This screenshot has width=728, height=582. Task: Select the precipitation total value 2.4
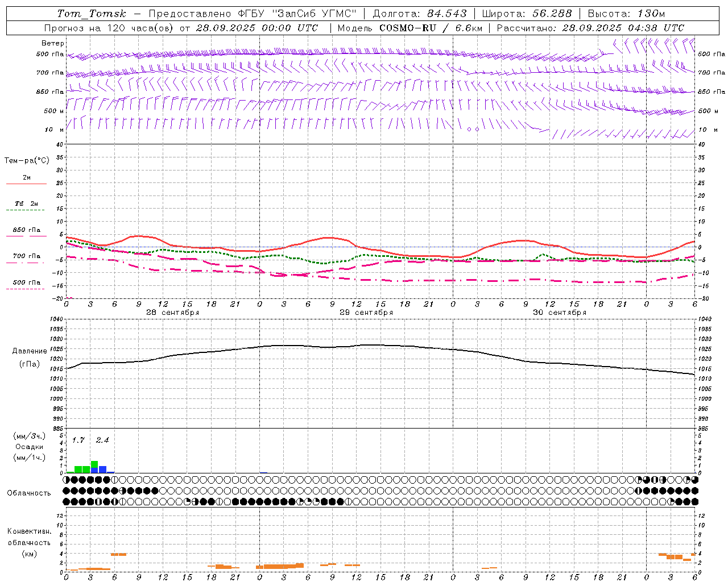click(102, 440)
